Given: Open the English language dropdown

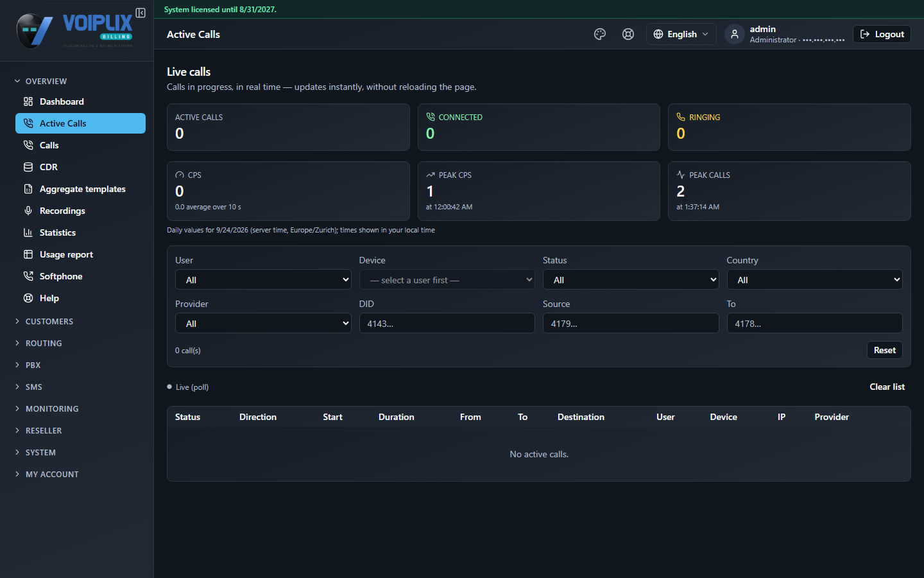Looking at the screenshot, I should point(681,34).
